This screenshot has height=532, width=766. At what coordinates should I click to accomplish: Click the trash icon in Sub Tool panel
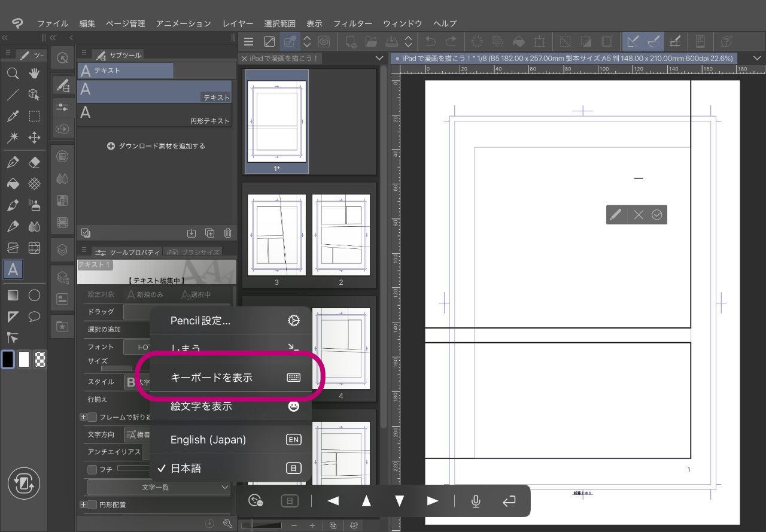coord(227,233)
